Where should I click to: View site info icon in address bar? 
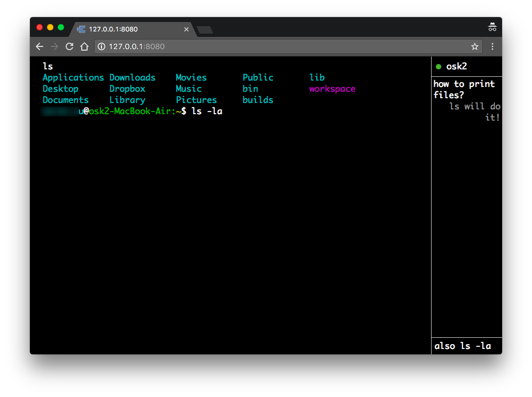[x=101, y=46]
